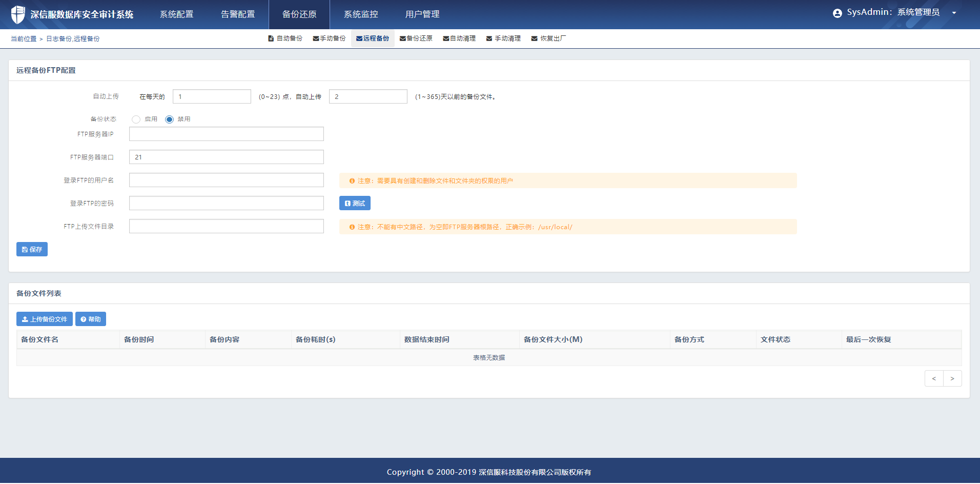Open 自动备份 sub-navigation item
The image size is (980, 484).
[x=285, y=38]
